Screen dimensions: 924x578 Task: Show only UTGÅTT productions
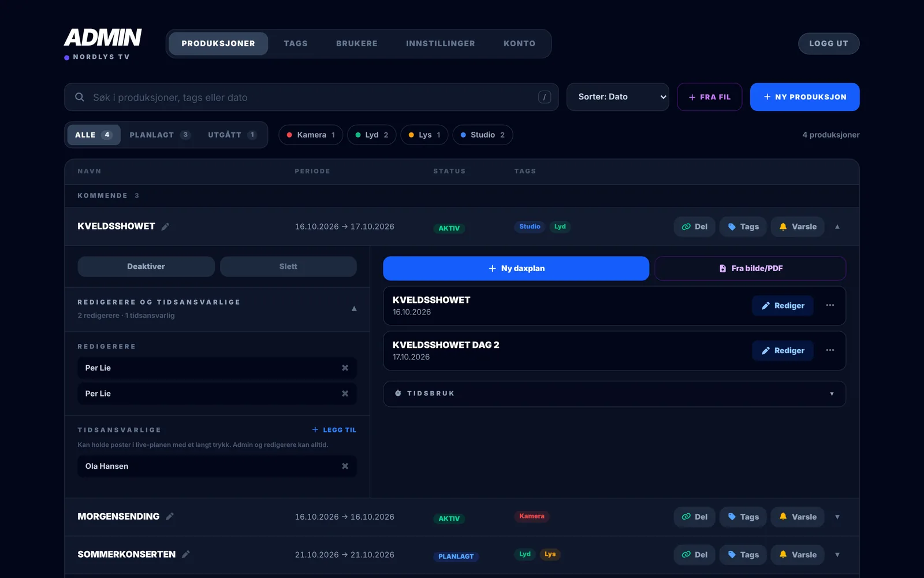[232, 135]
